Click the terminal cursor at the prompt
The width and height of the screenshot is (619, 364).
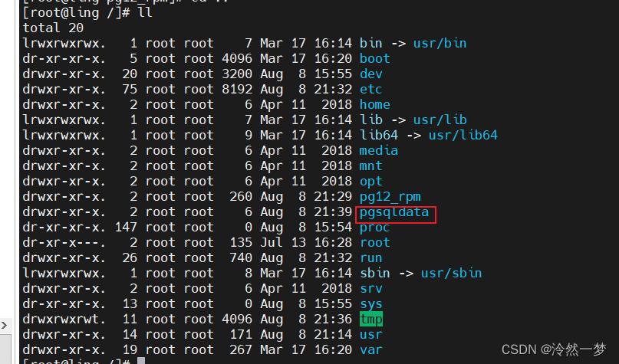[141, 360]
